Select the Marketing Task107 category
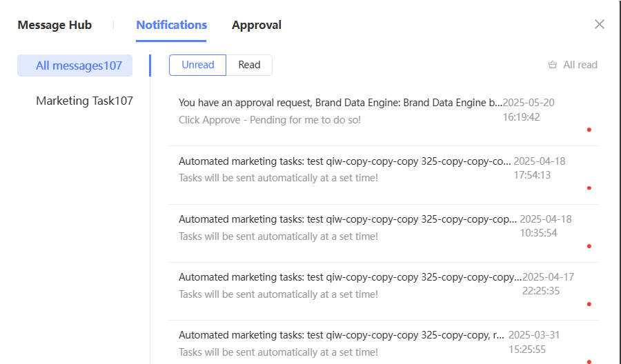The height and width of the screenshot is (364, 621). [x=84, y=101]
